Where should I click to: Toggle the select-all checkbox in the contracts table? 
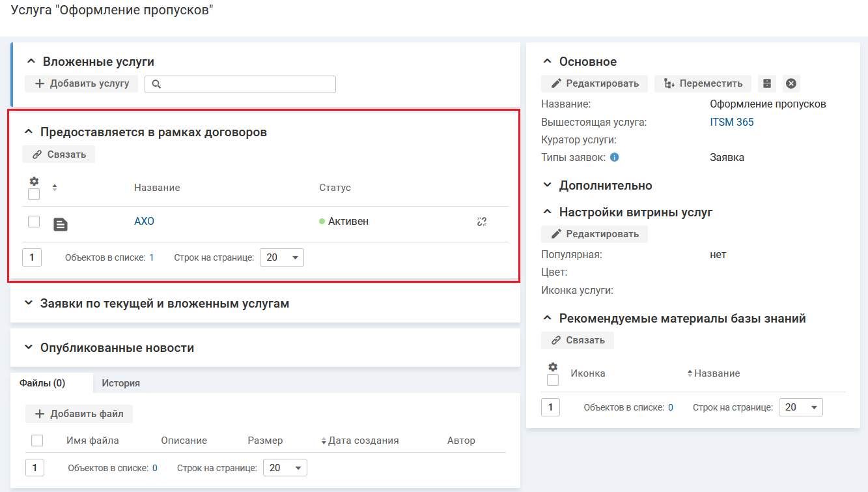34,194
